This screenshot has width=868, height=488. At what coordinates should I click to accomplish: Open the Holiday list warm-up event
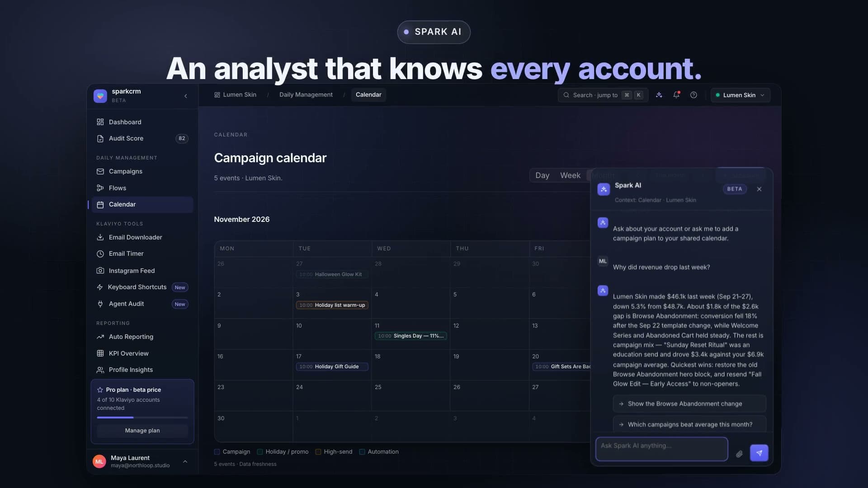pyautogui.click(x=332, y=305)
